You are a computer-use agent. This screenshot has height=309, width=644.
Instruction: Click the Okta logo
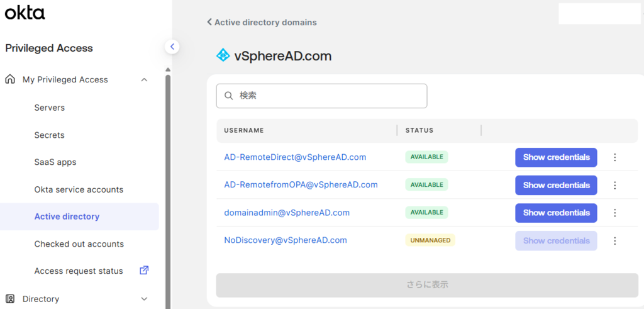pos(25,13)
